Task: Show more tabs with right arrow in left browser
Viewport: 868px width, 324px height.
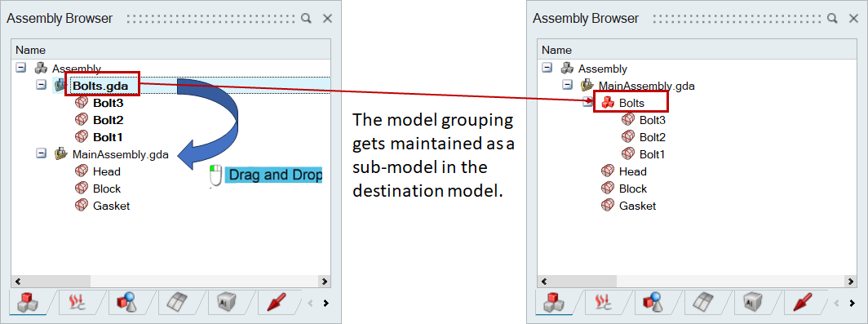Action: click(x=326, y=303)
